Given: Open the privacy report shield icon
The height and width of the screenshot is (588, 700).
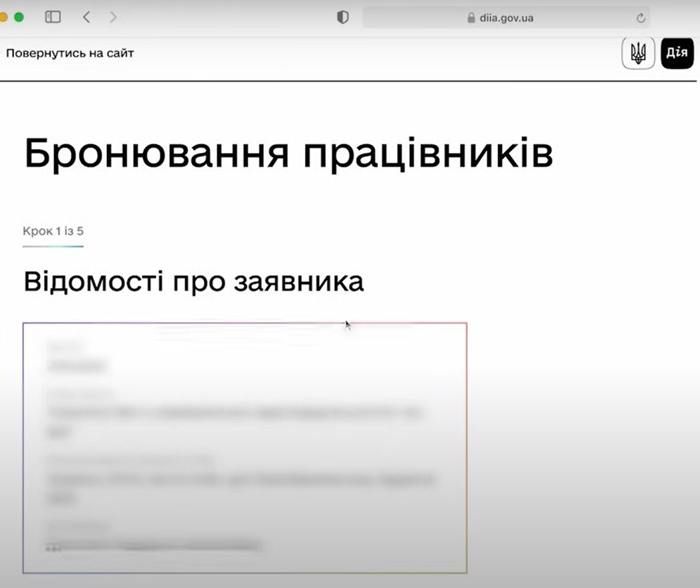Looking at the screenshot, I should tap(342, 18).
